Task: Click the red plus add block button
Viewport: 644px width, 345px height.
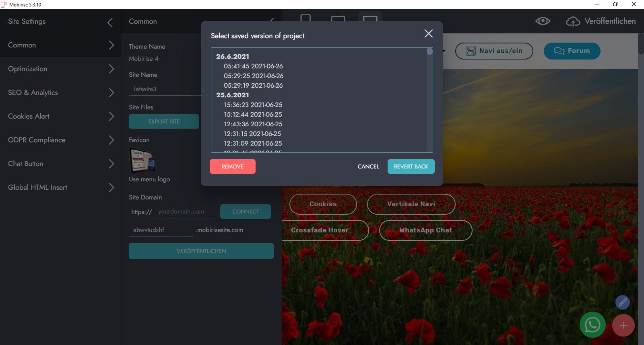Action: [623, 325]
